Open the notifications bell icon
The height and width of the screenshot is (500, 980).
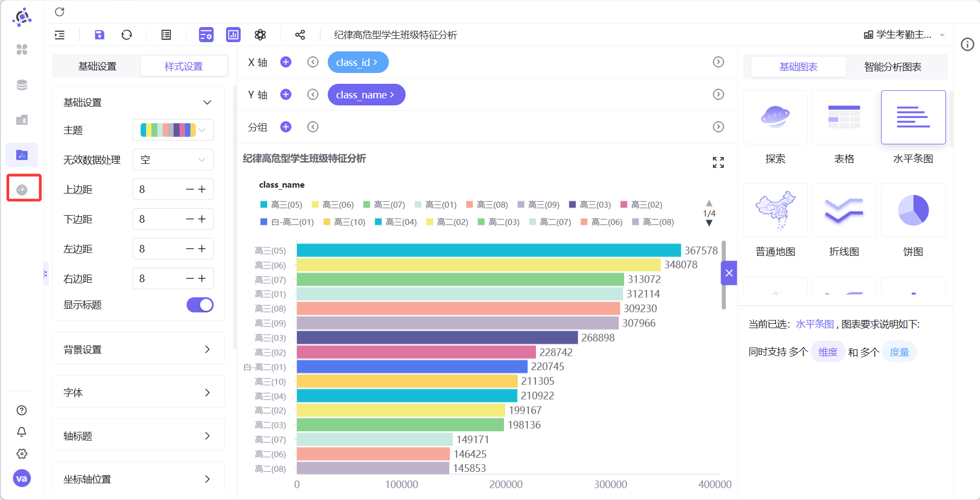coord(22,432)
